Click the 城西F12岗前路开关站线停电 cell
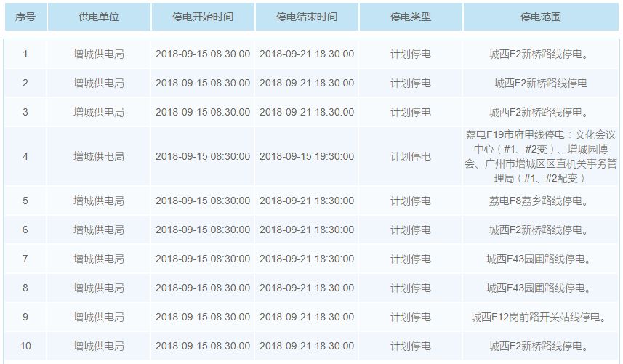This screenshot has width=623, height=364. tap(540, 317)
